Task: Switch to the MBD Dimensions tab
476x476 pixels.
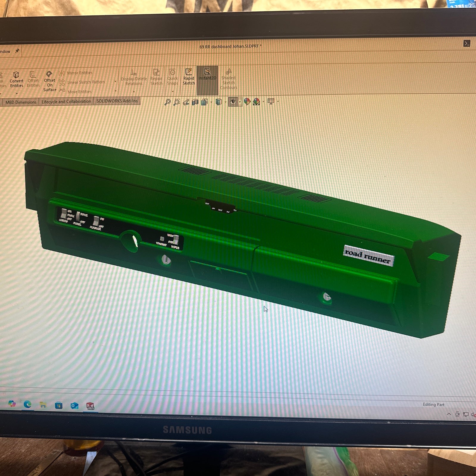Action: [x=21, y=102]
